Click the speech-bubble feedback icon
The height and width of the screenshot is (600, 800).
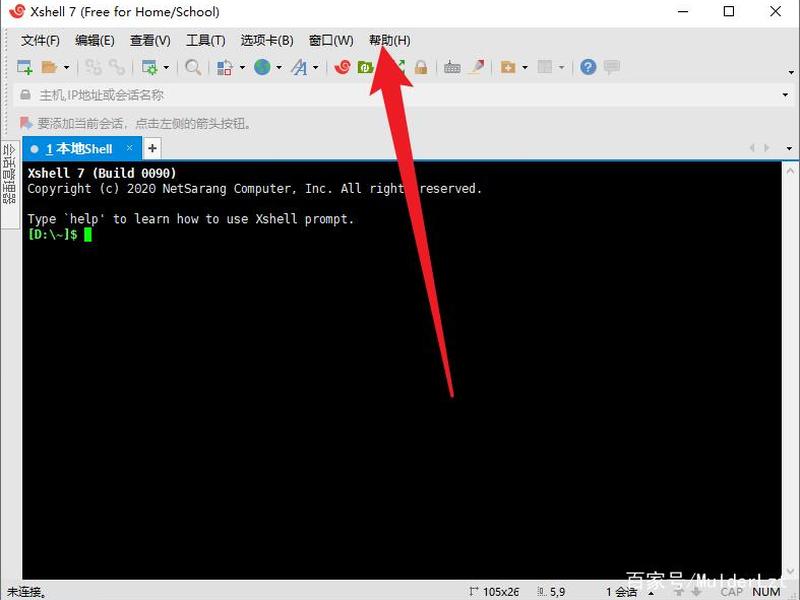coord(612,67)
